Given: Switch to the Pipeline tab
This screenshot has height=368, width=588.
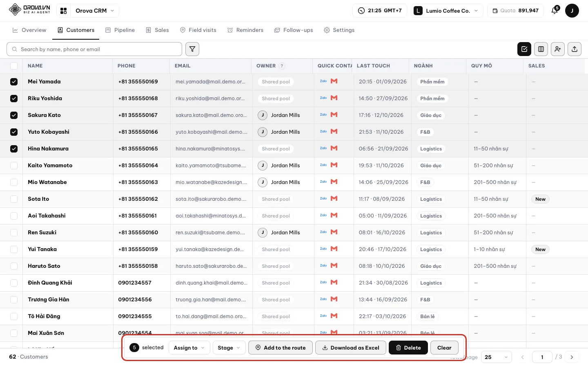Looking at the screenshot, I should 120,30.
